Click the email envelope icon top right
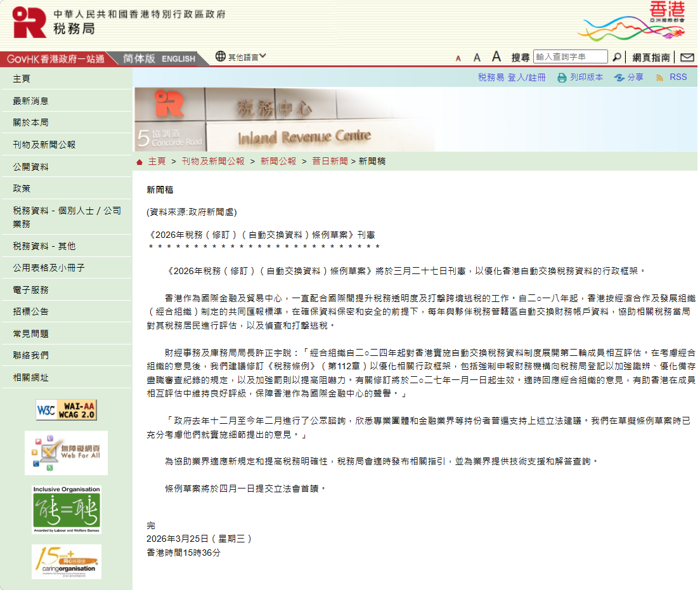This screenshot has width=700, height=590. tap(687, 57)
